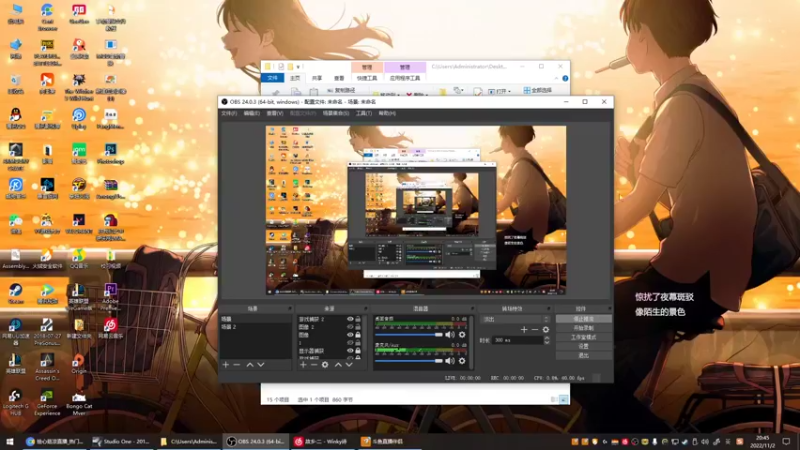
Task: Remove scene transition with minus
Action: point(535,330)
